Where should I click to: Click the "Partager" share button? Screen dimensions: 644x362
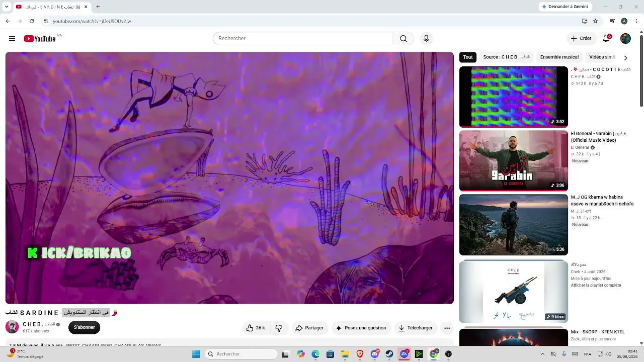[x=309, y=328]
